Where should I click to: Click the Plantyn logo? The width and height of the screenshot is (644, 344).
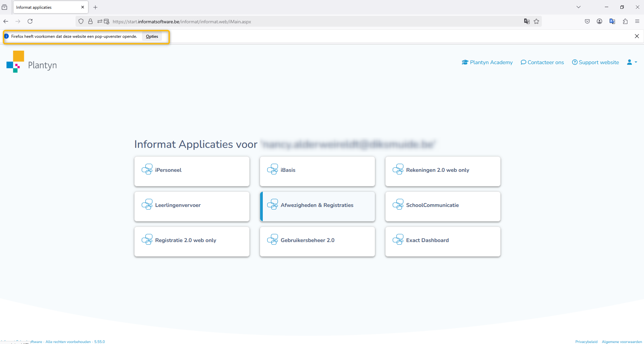31,62
